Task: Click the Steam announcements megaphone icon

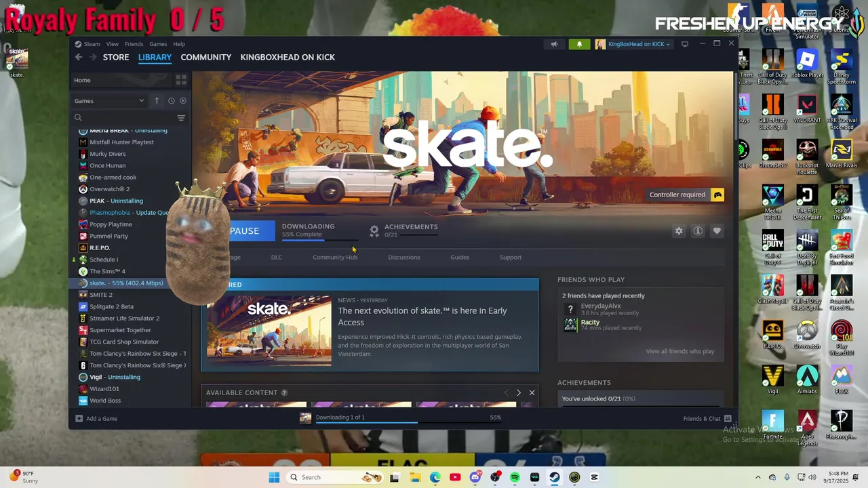Action: (554, 44)
